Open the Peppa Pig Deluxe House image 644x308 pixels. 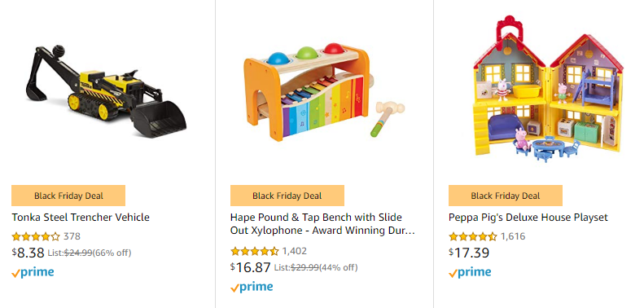coord(548,89)
